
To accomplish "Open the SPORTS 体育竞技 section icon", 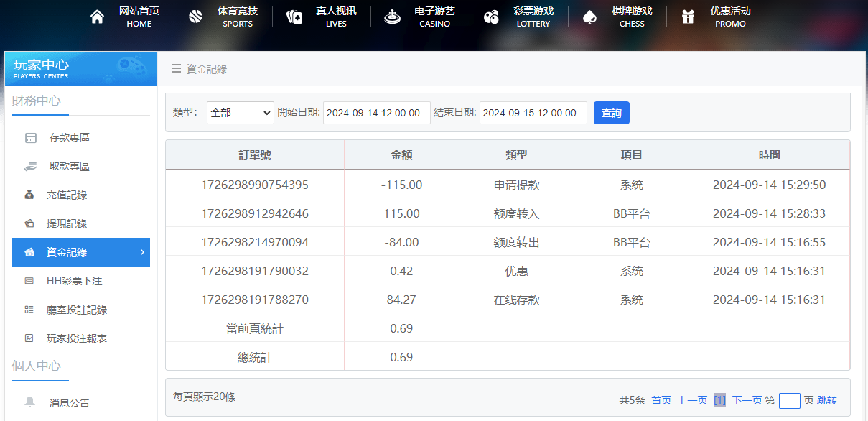I will tap(195, 15).
